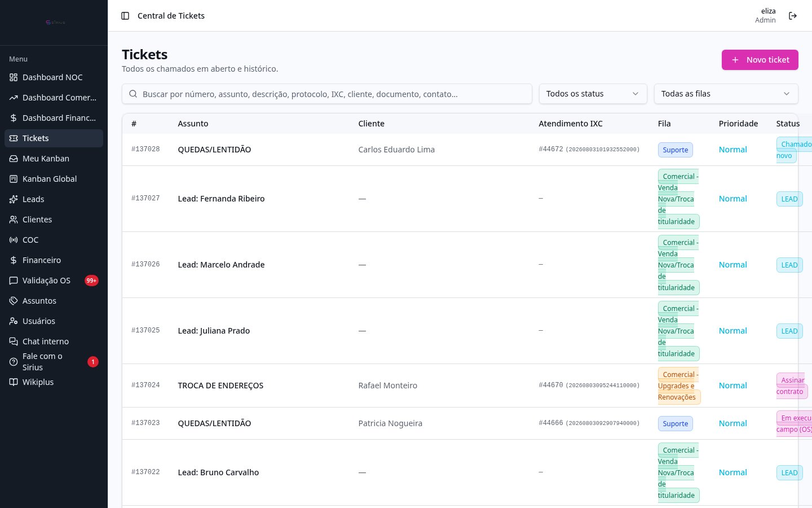Image resolution: width=812 pixels, height=508 pixels.
Task: Click the Prioridade column header
Action: (738, 124)
